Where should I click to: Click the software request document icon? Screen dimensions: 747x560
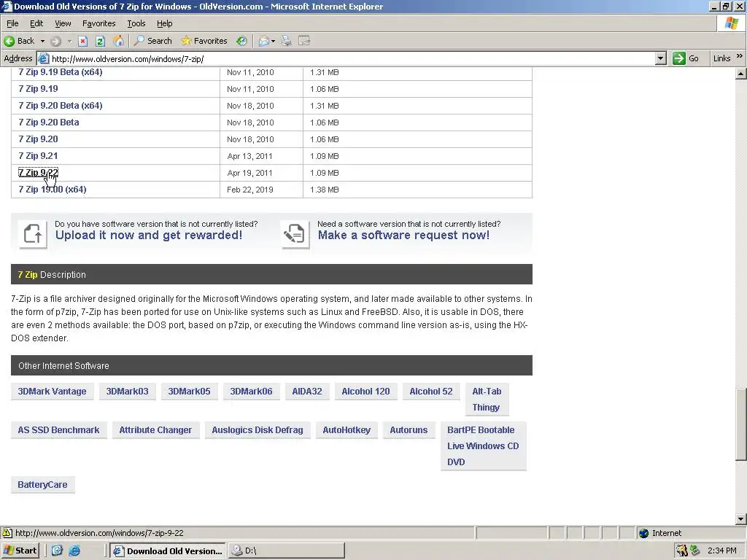[295, 234]
